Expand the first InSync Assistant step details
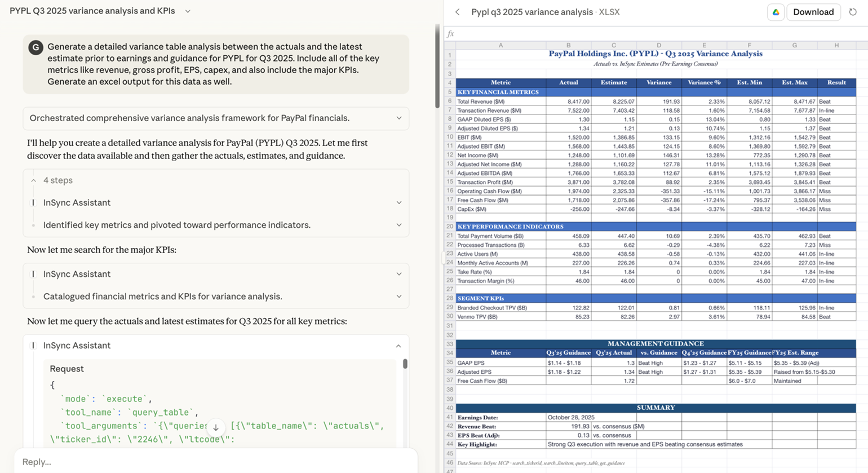The height and width of the screenshot is (473, 868). coord(400,202)
